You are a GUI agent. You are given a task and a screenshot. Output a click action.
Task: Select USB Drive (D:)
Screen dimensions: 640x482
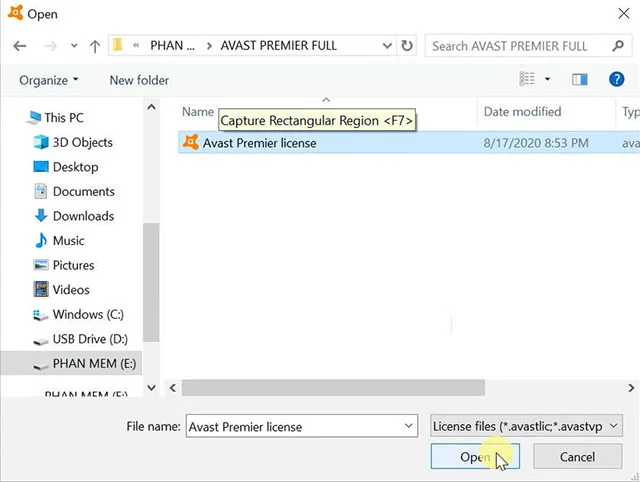(81, 339)
